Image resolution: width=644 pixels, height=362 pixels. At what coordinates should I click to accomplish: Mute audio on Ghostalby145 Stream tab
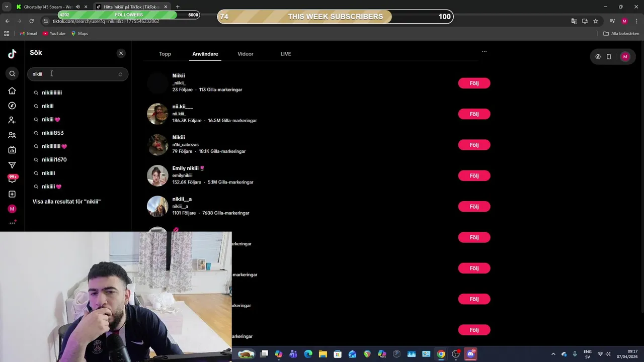pos(77,7)
